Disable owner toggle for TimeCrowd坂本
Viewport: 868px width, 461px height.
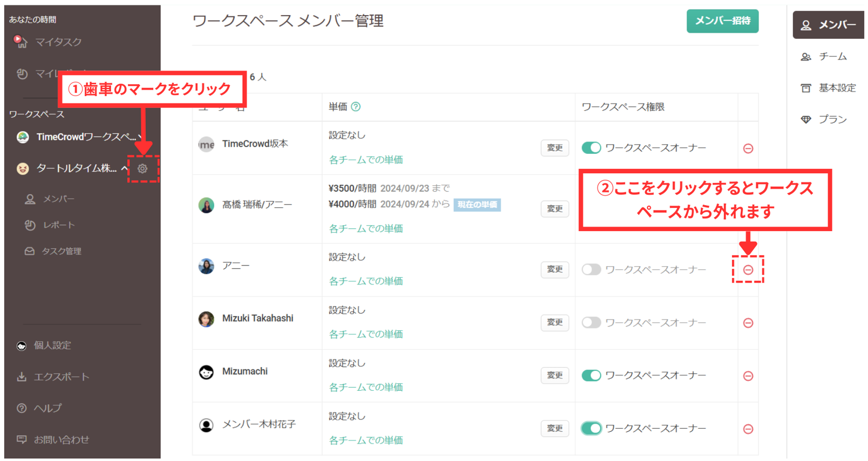click(591, 148)
